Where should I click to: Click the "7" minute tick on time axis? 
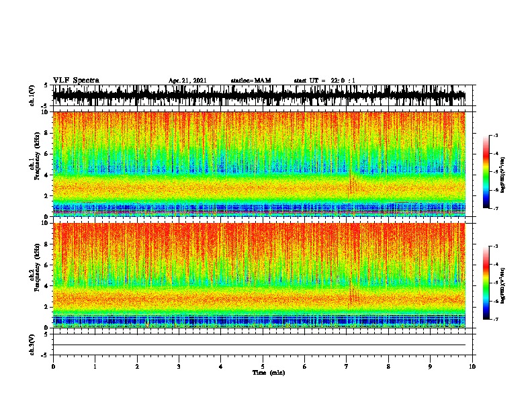pyautogui.click(x=347, y=367)
